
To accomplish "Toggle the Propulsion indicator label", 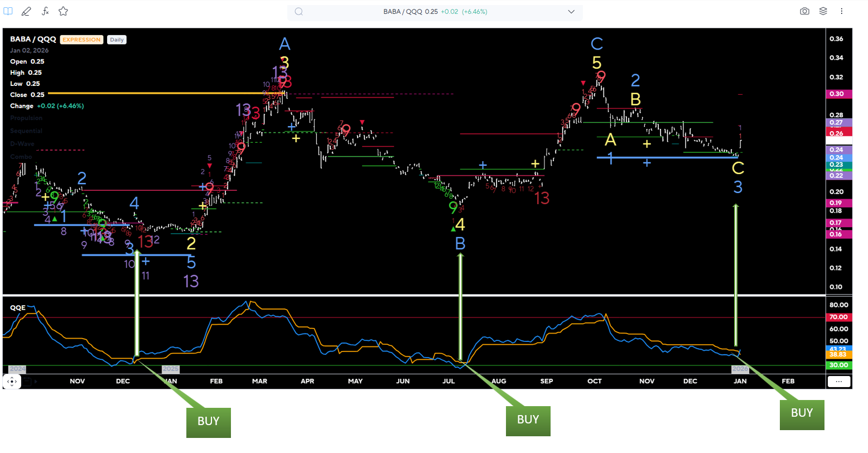I will click(x=26, y=118).
